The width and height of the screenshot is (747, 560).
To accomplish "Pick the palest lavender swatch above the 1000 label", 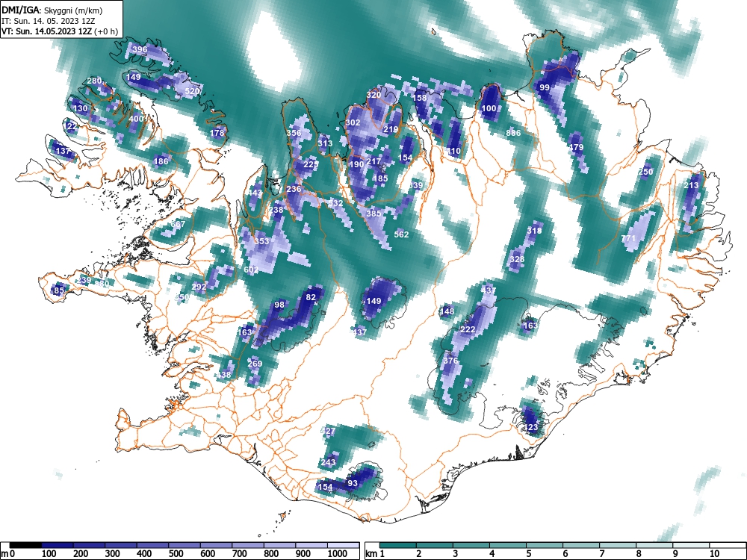I will click(343, 545).
